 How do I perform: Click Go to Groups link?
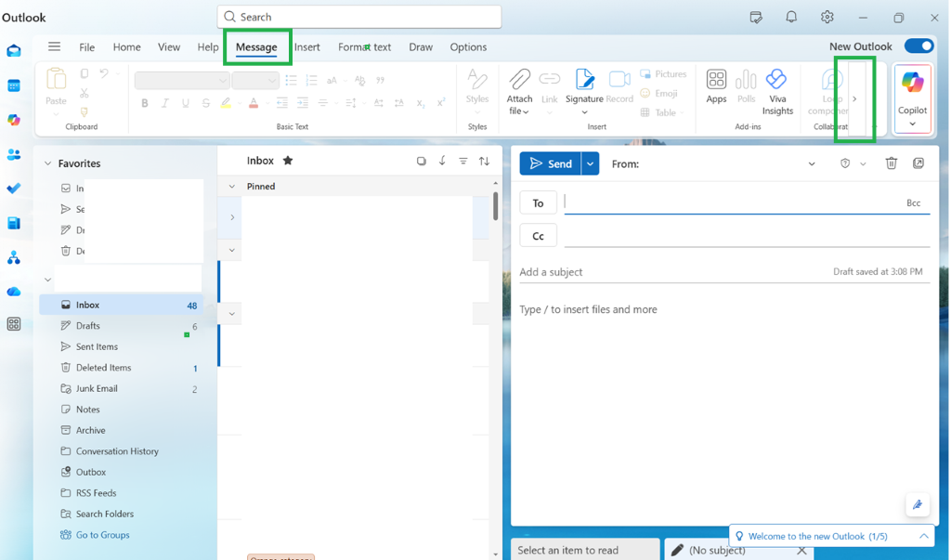coord(102,535)
